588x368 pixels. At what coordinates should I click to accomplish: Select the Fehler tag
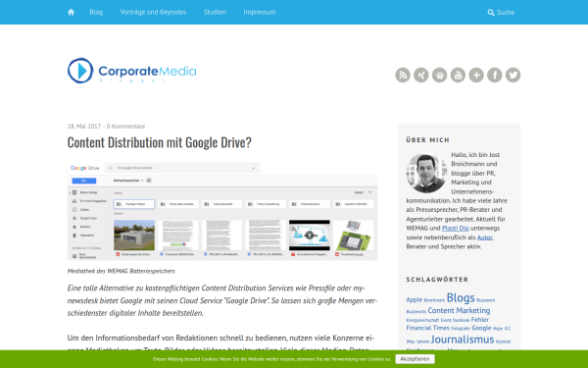(x=480, y=320)
